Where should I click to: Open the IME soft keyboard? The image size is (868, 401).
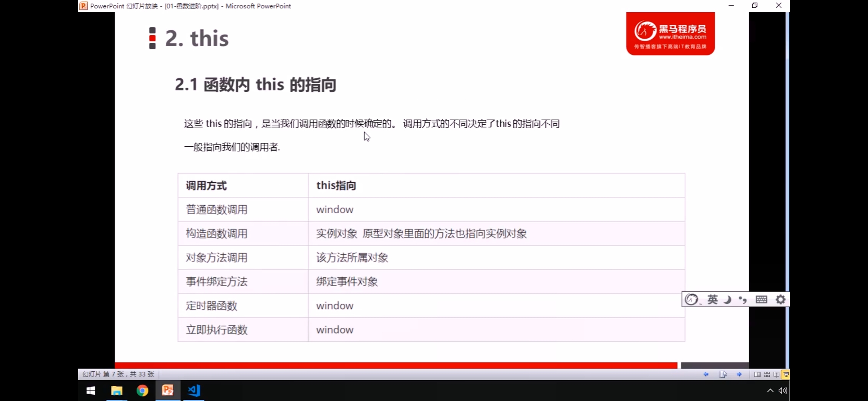[x=761, y=299]
